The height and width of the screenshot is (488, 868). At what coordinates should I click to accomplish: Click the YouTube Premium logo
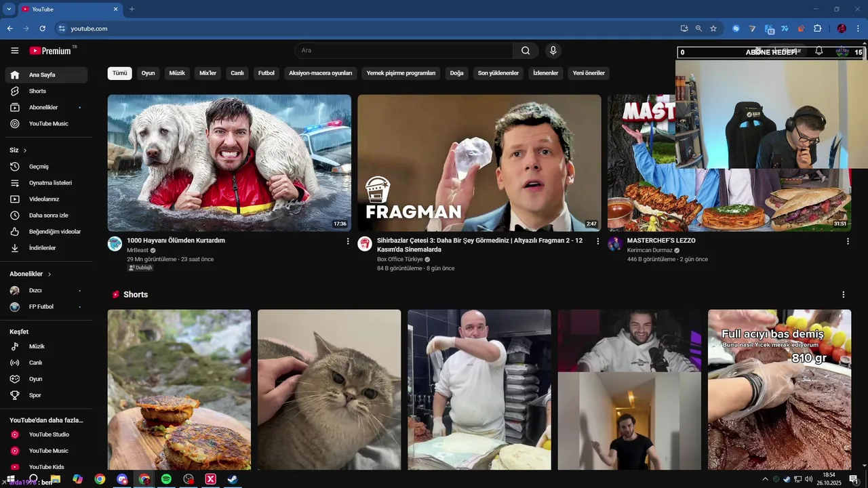[x=50, y=51]
